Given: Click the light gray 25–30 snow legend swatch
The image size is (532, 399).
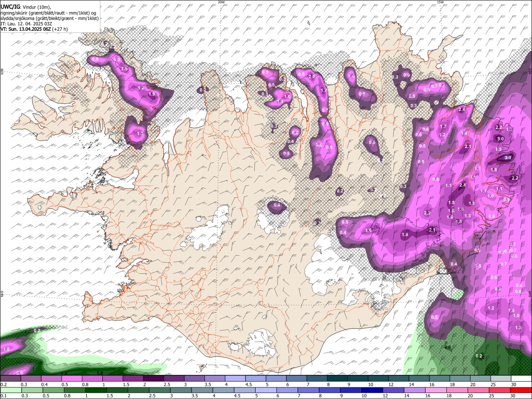Looking at the screenshot, I should (x=501, y=379).
